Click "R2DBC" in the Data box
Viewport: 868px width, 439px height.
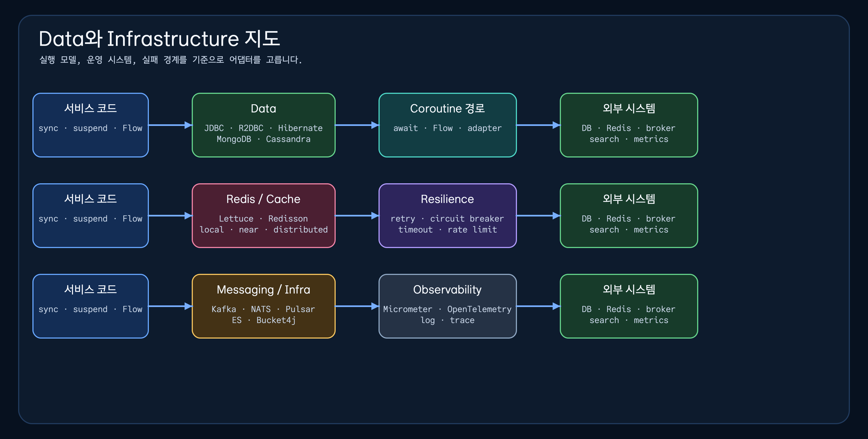tap(251, 128)
